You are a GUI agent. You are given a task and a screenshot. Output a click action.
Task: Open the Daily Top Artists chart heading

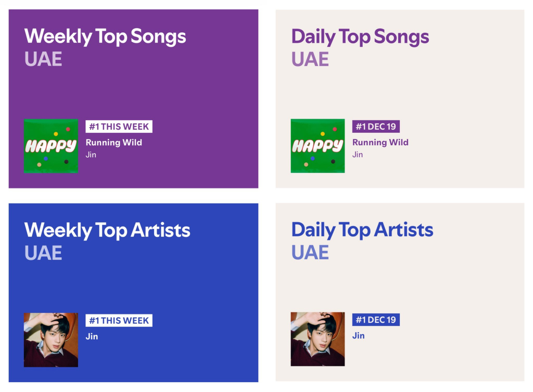click(362, 230)
